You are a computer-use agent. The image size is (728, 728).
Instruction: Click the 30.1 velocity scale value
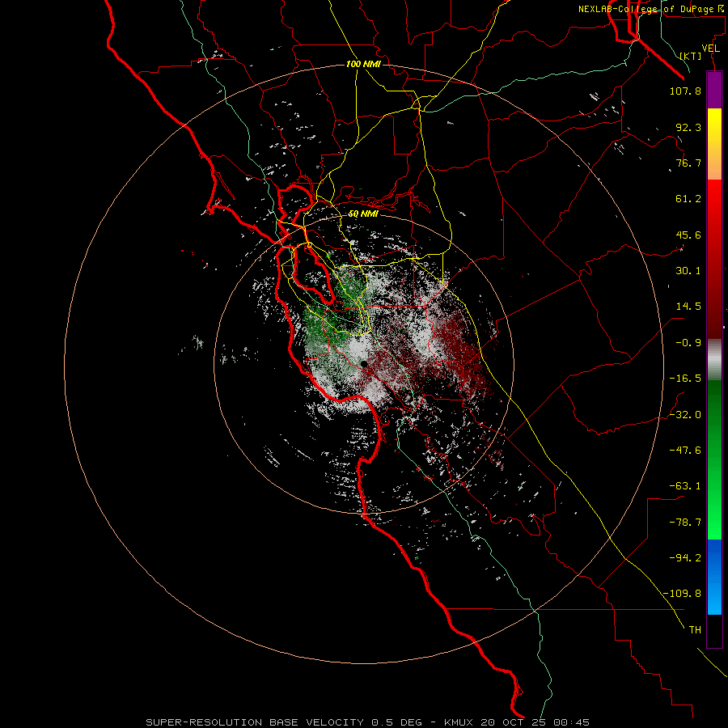688,271
